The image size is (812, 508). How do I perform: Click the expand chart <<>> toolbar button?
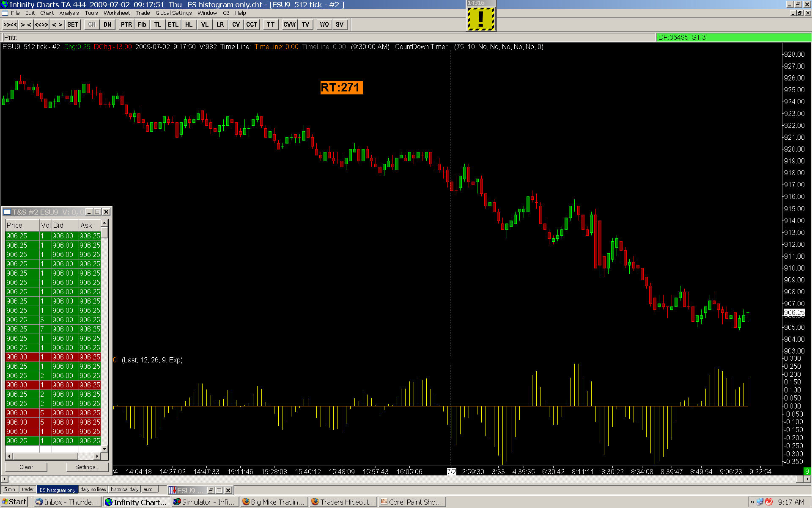[x=41, y=25]
